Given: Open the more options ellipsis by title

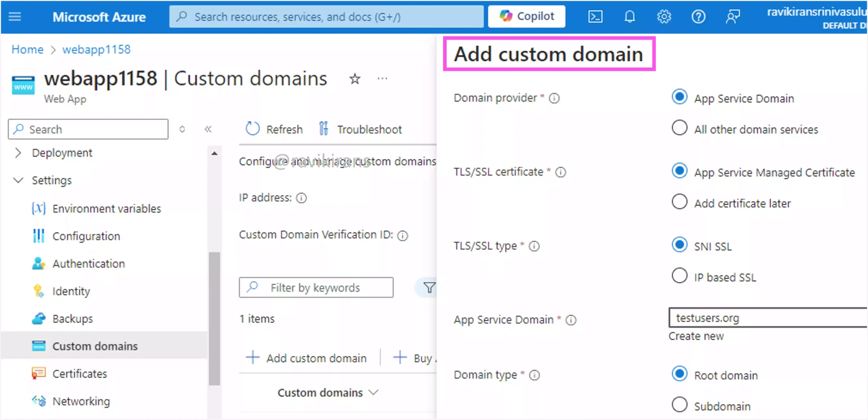Looking at the screenshot, I should tap(382, 79).
